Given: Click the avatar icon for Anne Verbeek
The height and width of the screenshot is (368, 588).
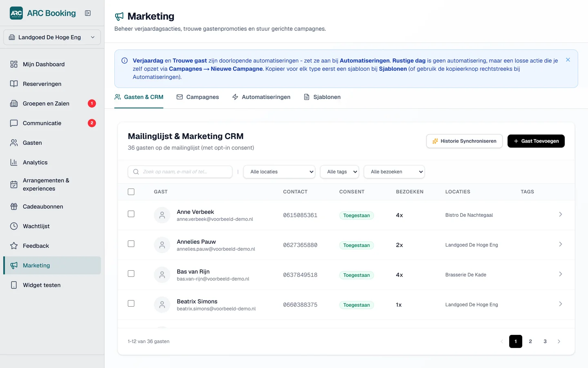Looking at the screenshot, I should point(162,215).
